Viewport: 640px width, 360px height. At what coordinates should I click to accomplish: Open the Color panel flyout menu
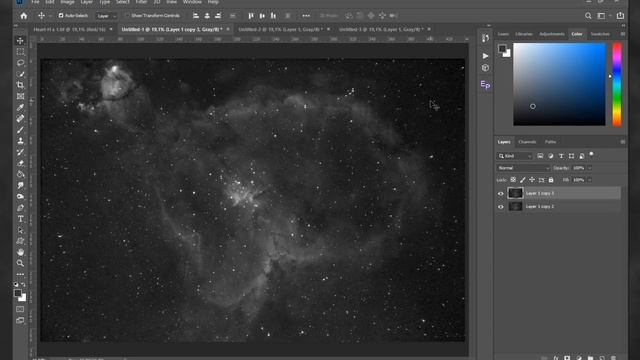622,34
